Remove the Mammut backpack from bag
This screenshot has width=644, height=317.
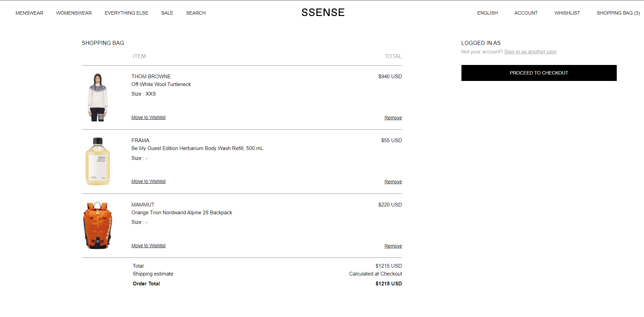tap(393, 246)
